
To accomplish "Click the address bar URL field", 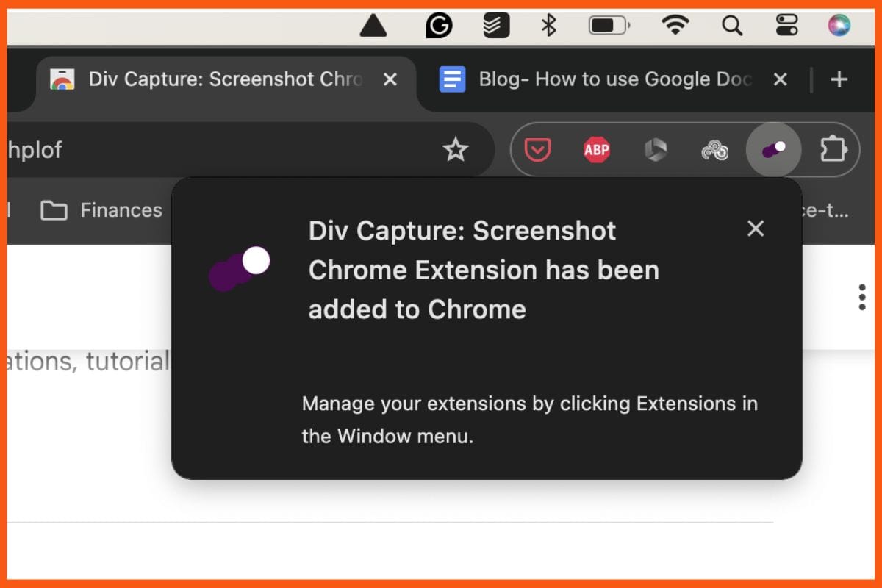I will click(250, 150).
